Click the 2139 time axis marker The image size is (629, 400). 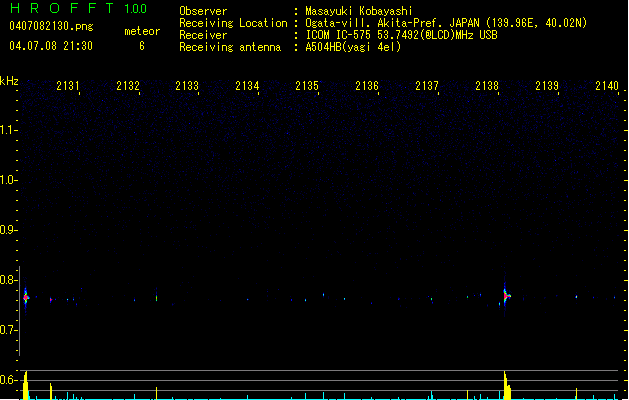point(547,86)
